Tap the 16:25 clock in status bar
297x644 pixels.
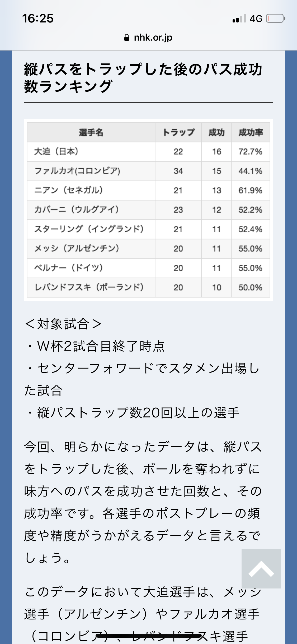click(x=38, y=19)
